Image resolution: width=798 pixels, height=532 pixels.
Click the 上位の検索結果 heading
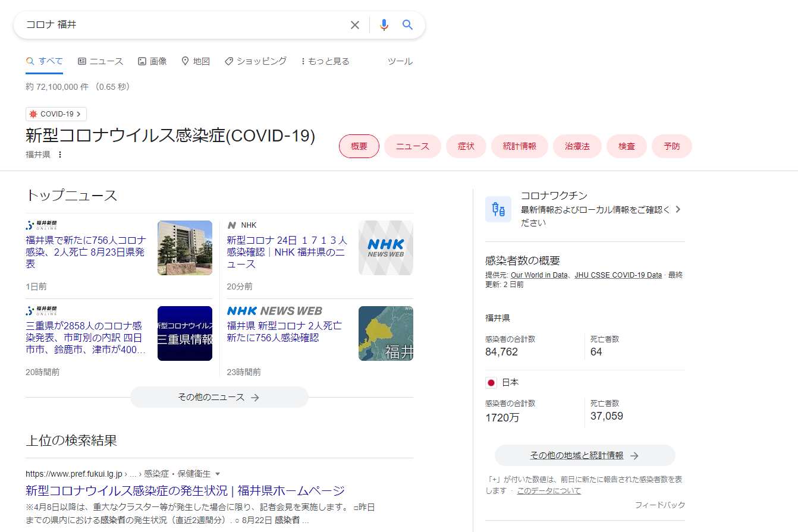[x=71, y=440]
